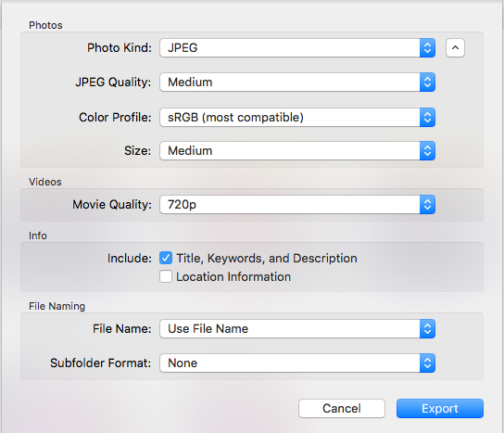Screen dimensions: 504x433
Task: Click blue arrows next to 720p
Action: [427, 205]
